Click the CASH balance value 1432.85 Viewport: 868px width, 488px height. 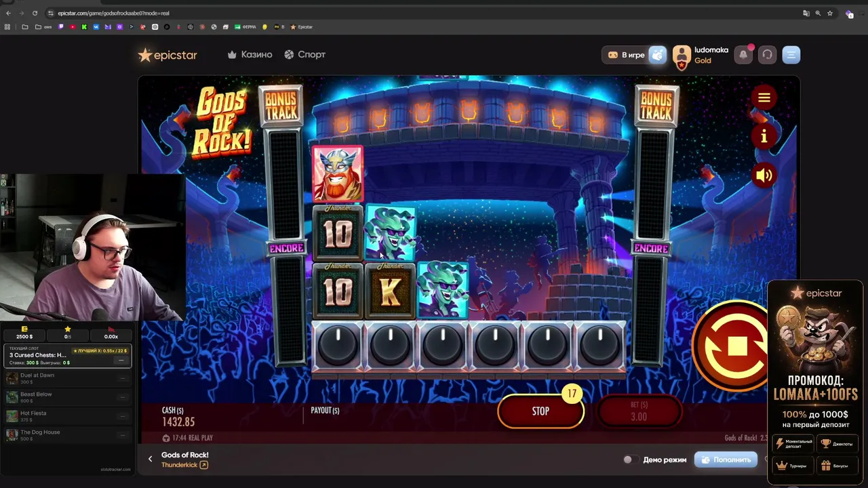pos(178,422)
